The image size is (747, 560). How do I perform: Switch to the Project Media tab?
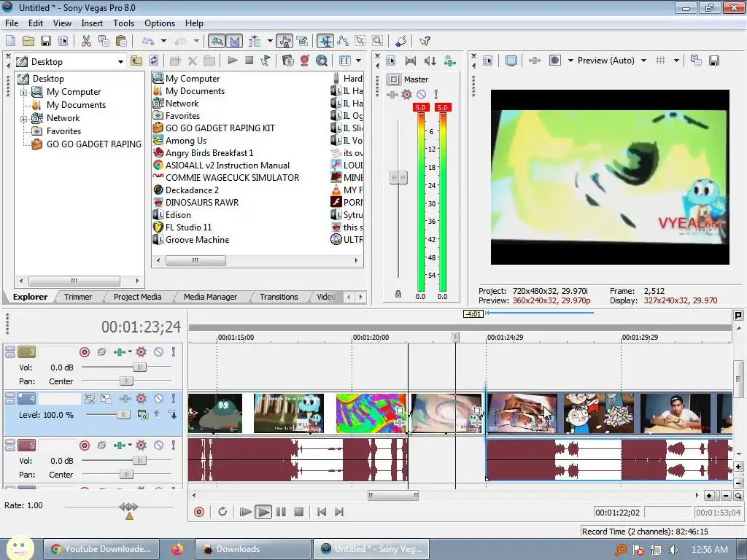(x=137, y=297)
